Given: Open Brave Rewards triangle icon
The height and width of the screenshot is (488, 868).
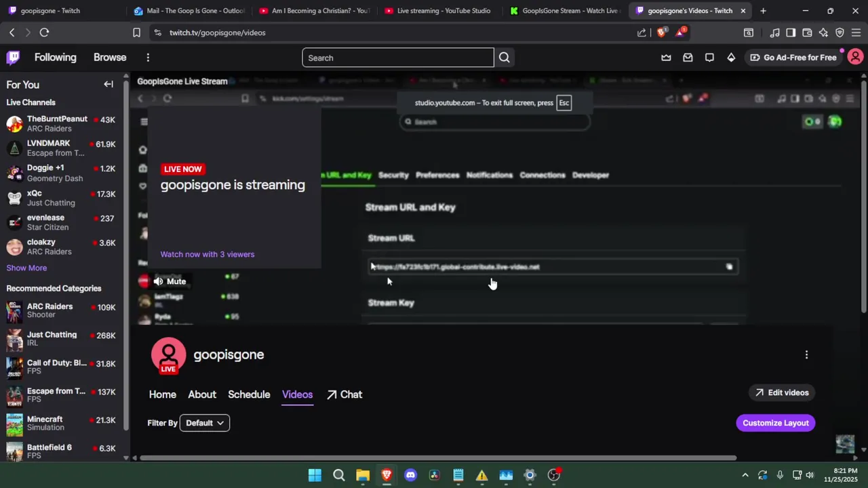Looking at the screenshot, I should tap(680, 33).
